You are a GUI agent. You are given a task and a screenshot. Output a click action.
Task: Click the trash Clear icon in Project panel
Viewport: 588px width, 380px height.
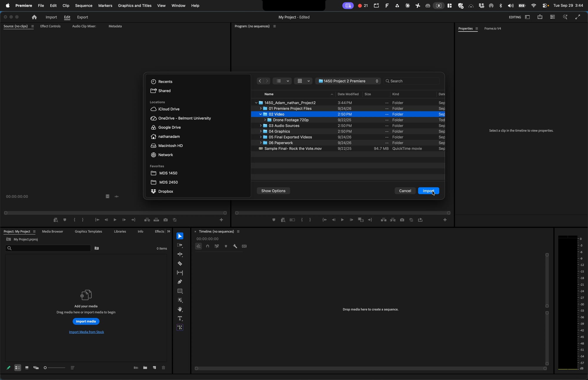tap(163, 368)
